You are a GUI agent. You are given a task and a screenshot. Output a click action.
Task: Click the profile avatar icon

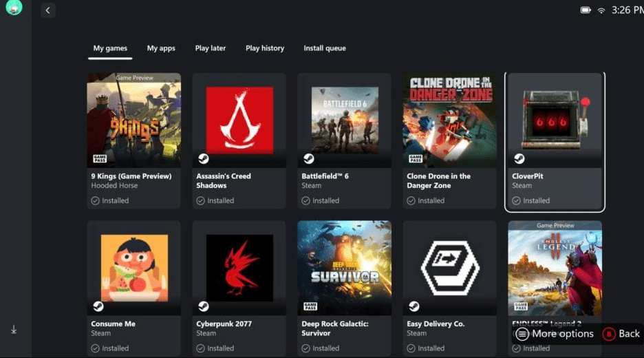tap(14, 7)
